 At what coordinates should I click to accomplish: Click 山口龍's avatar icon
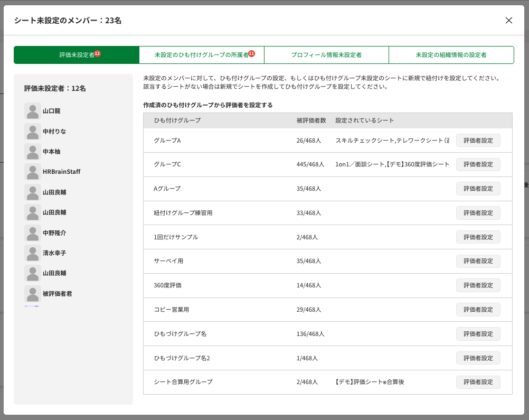pyautogui.click(x=32, y=111)
